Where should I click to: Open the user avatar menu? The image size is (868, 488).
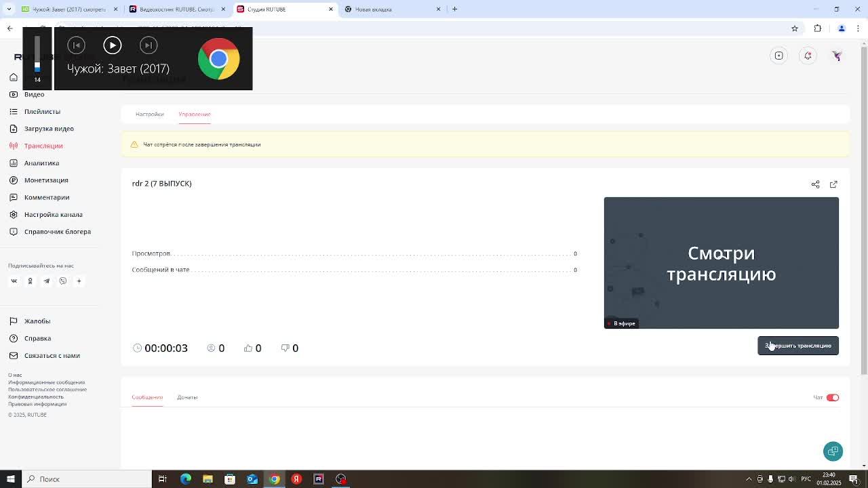837,56
